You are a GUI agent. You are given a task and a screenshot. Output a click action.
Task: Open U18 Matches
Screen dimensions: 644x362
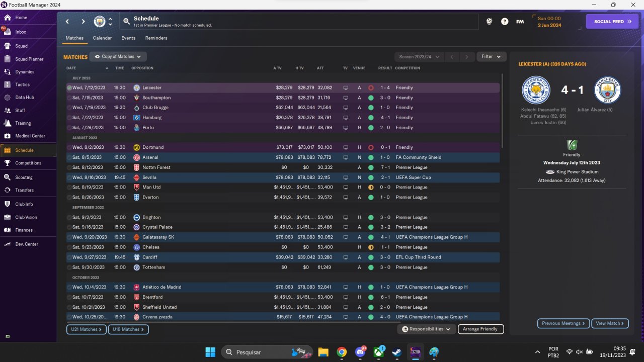[x=128, y=329]
